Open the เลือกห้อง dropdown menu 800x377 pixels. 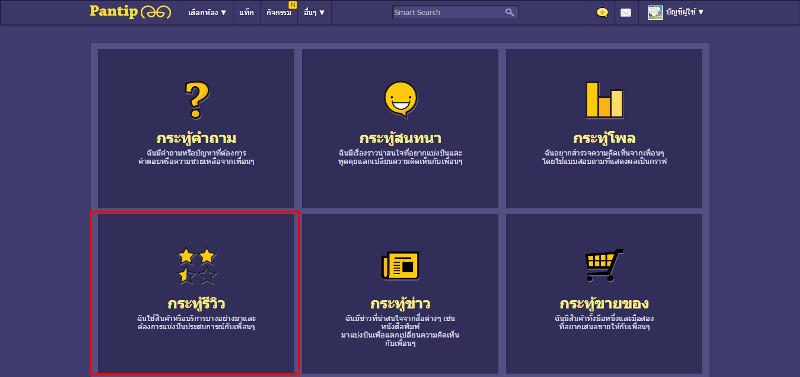coord(207,12)
